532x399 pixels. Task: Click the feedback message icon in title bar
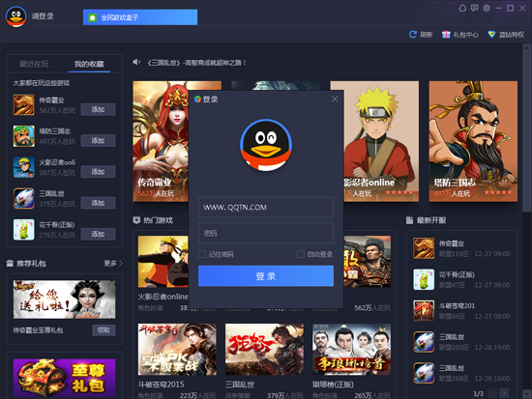pyautogui.click(x=474, y=8)
